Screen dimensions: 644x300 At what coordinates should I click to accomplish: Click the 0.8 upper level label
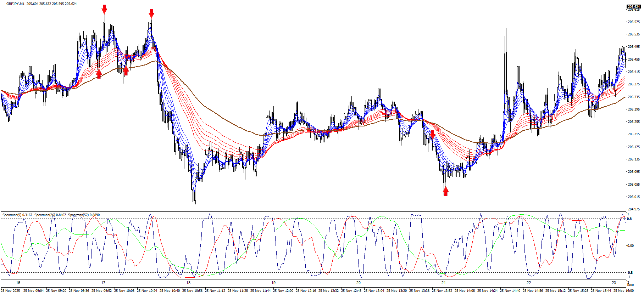[x=629, y=219]
